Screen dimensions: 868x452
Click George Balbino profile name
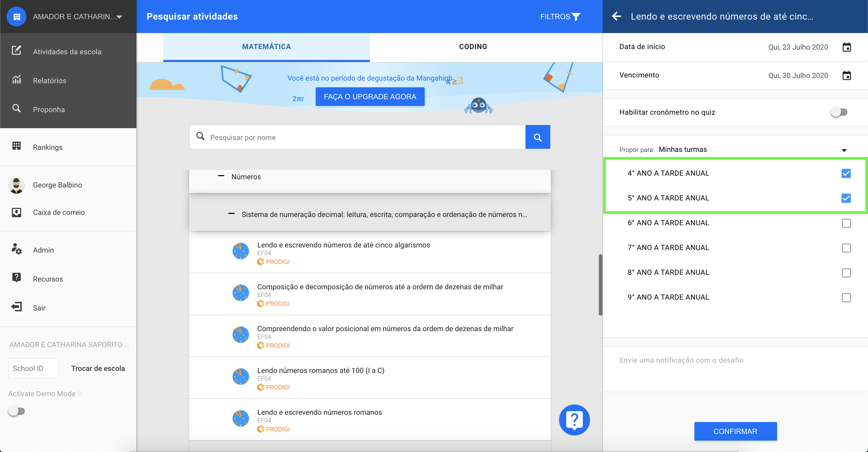pos(58,185)
